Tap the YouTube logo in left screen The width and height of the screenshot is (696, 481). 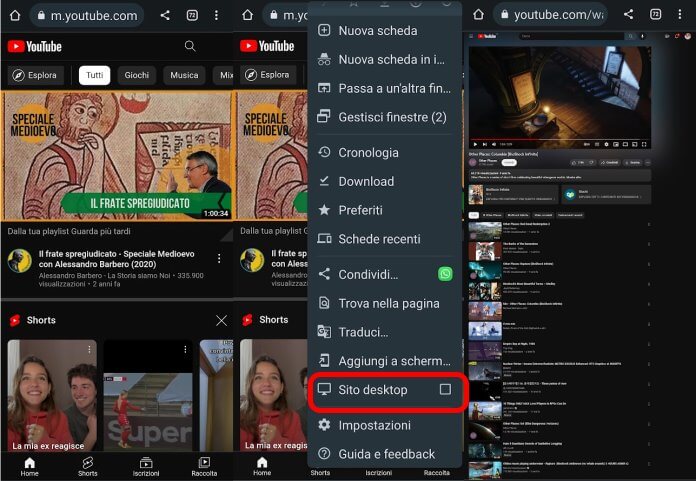[35, 46]
